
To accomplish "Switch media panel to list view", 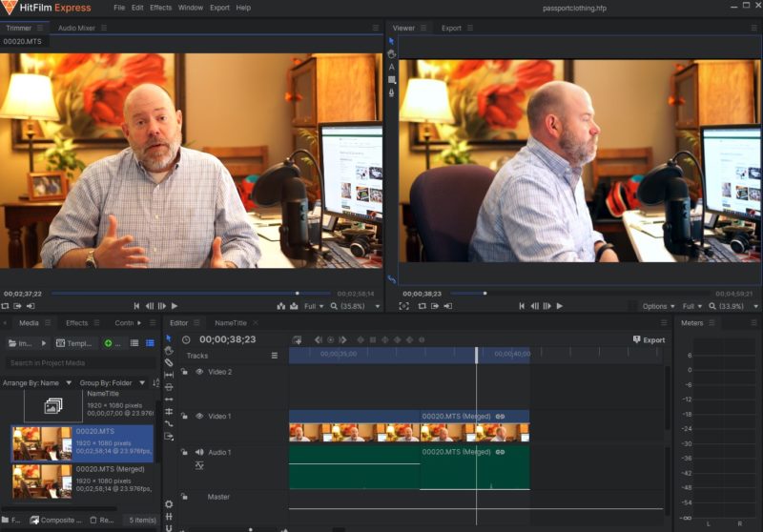I will [x=134, y=343].
